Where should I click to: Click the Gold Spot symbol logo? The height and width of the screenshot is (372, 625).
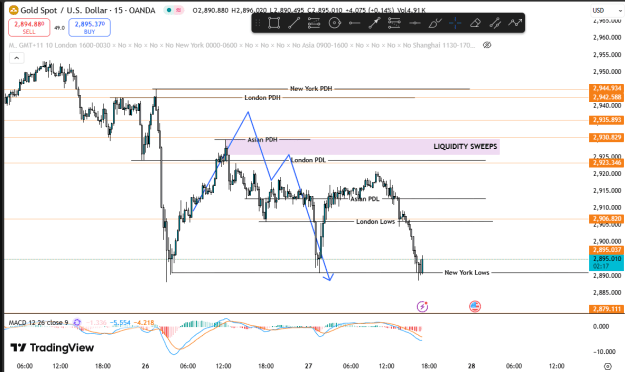(13, 10)
